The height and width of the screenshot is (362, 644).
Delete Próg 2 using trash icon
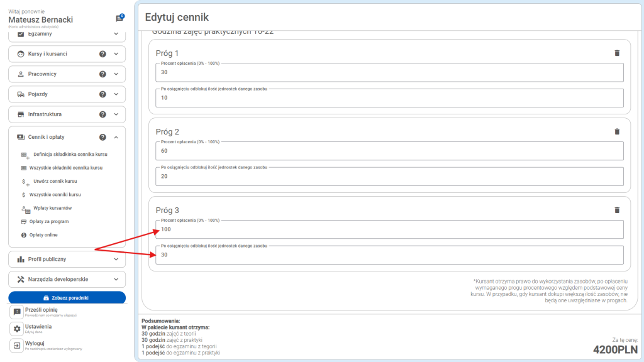[x=616, y=131]
